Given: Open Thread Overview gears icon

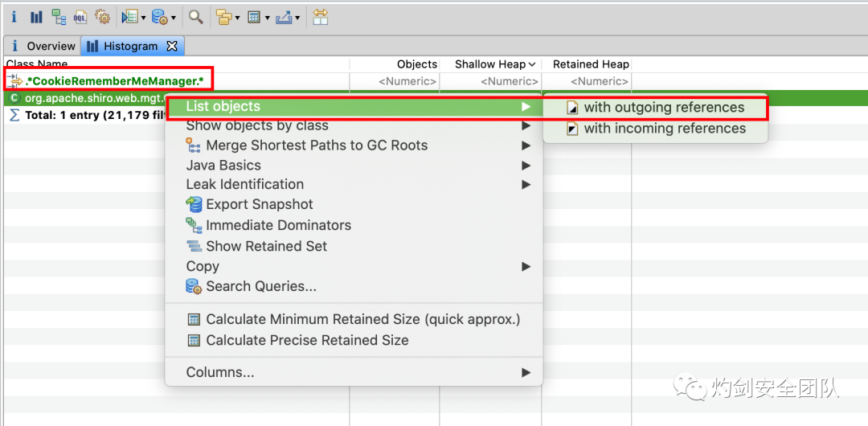Looking at the screenshot, I should coord(103,17).
